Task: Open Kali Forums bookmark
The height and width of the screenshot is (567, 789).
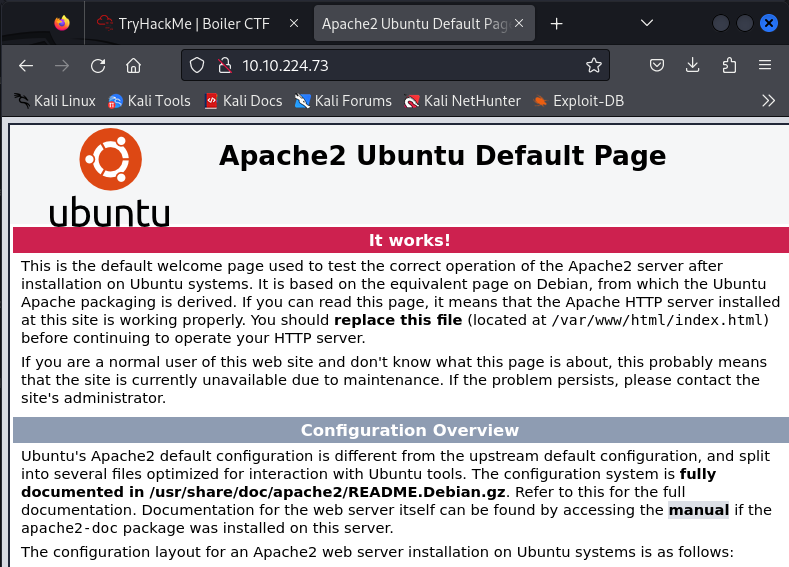Action: pos(343,101)
